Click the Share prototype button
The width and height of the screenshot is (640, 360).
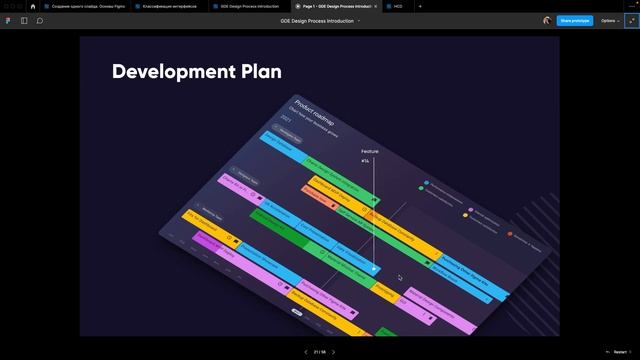pyautogui.click(x=575, y=21)
